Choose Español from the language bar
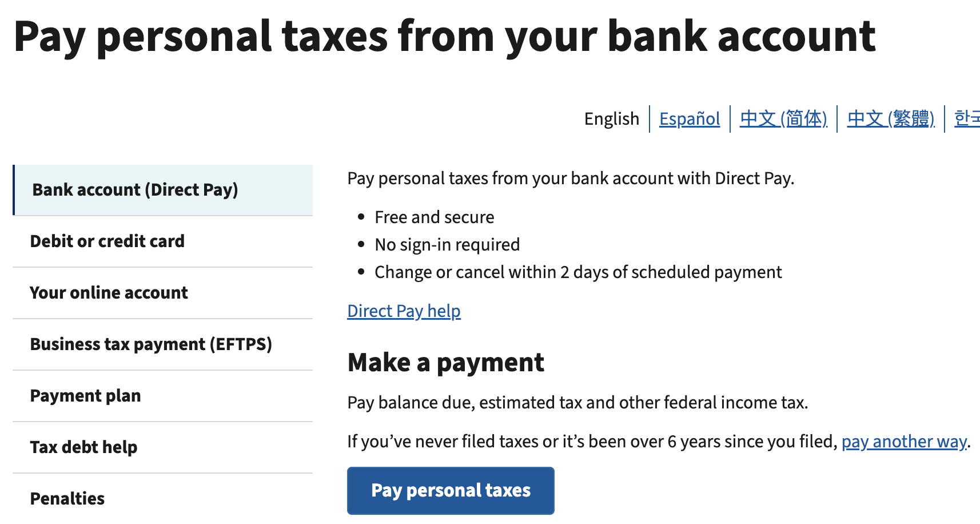Image resolution: width=980 pixels, height=524 pixels. [690, 118]
